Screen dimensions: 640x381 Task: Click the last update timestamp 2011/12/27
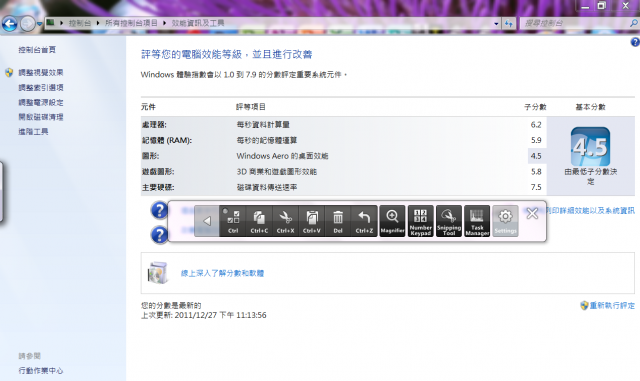(x=220, y=315)
